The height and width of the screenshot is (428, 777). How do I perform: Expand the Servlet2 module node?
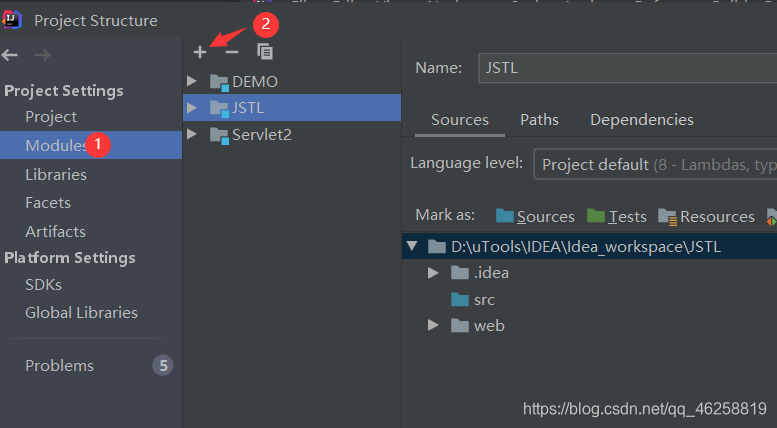pyautogui.click(x=192, y=134)
